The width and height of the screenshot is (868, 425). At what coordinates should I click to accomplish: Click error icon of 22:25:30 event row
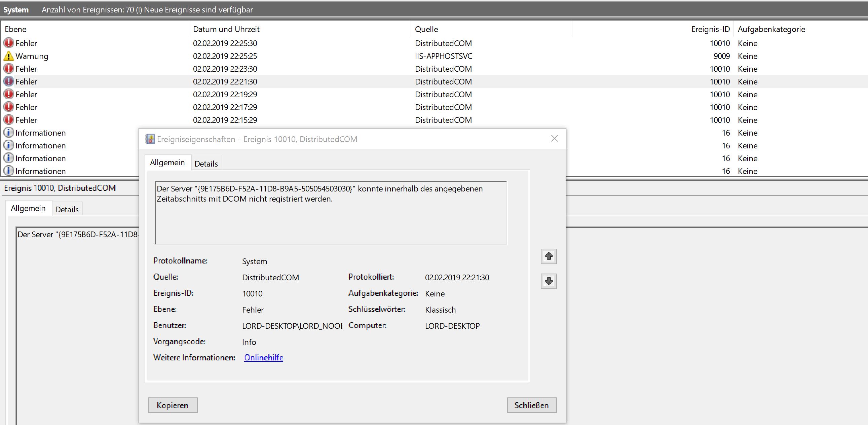[x=9, y=43]
